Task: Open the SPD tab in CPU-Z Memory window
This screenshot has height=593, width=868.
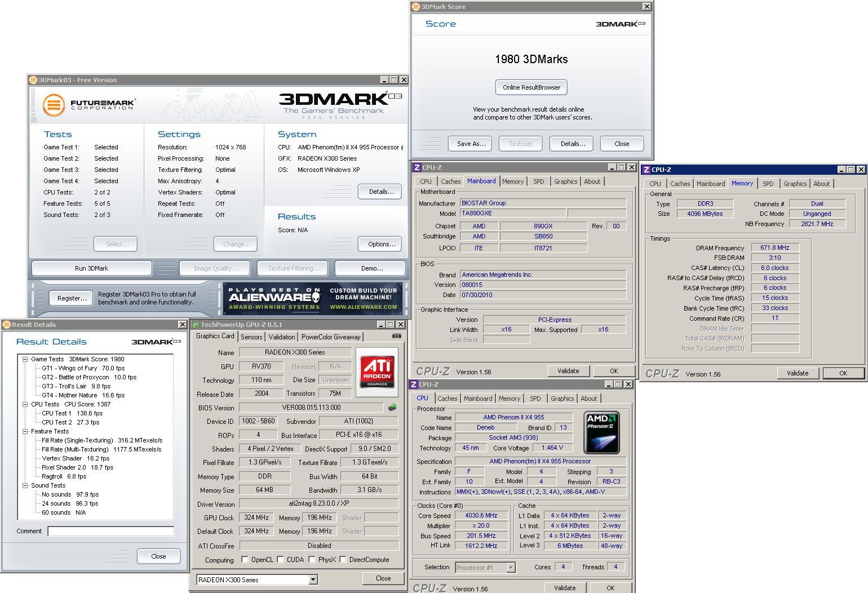Action: [768, 184]
